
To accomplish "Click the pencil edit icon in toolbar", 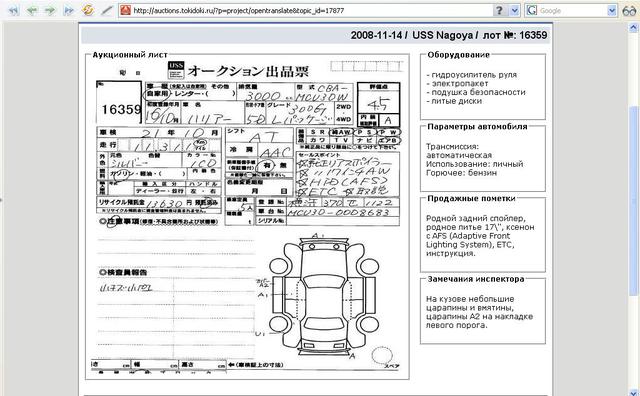I will coord(107,10).
